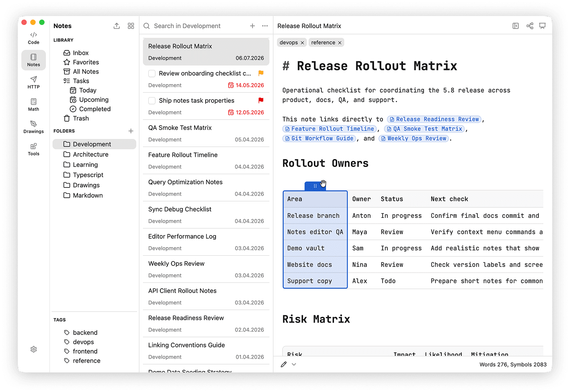Image resolution: width=570 pixels, height=392 pixels.
Task: Remove the devops tag from note
Action: [x=302, y=43]
